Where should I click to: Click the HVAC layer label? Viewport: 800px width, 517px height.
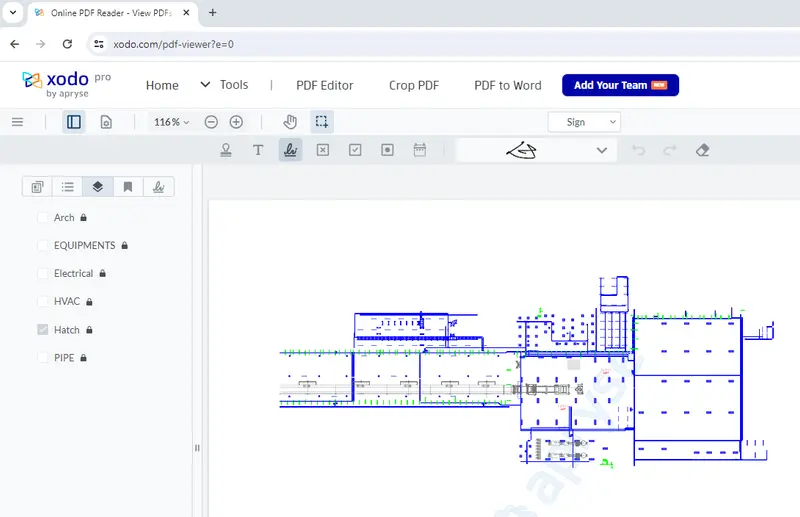click(67, 302)
